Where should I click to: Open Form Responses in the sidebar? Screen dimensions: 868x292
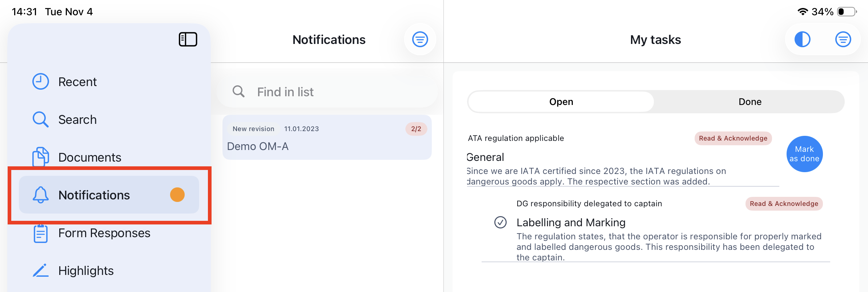(104, 233)
